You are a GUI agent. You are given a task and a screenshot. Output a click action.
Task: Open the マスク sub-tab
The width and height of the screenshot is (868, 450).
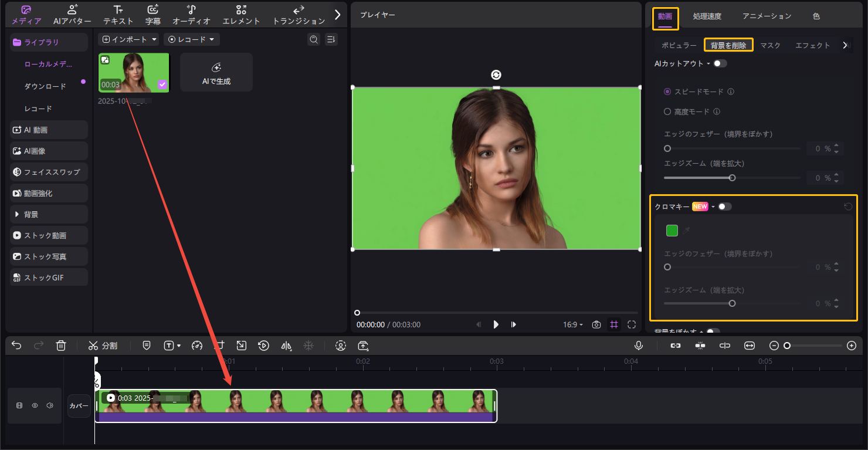(770, 45)
